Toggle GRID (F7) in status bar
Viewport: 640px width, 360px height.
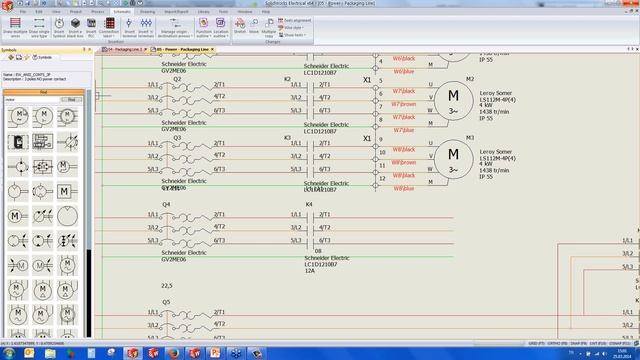[x=536, y=344]
